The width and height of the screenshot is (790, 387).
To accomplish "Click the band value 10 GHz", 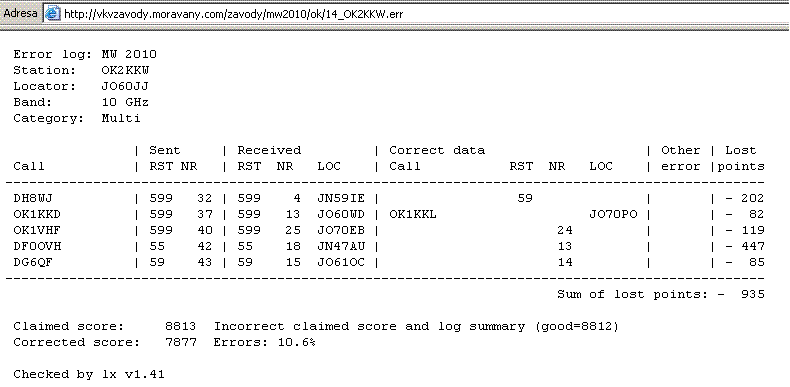I will [125, 102].
